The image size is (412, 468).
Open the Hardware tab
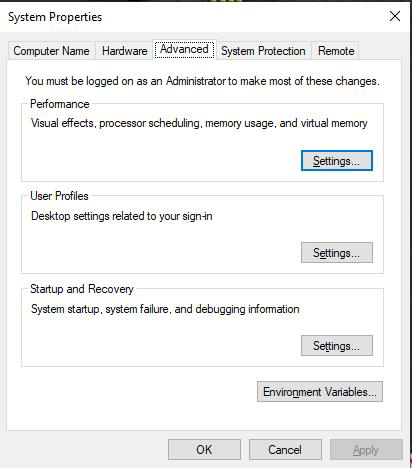(x=124, y=51)
